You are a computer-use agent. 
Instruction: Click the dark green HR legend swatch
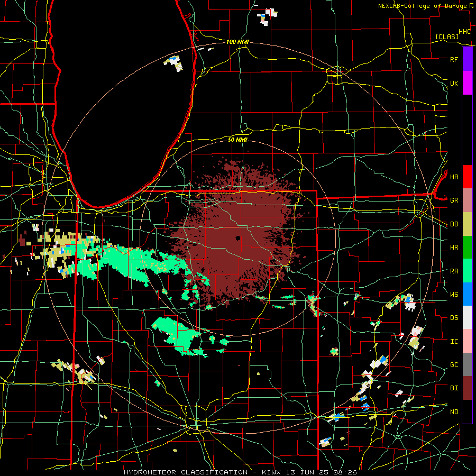[467, 247]
